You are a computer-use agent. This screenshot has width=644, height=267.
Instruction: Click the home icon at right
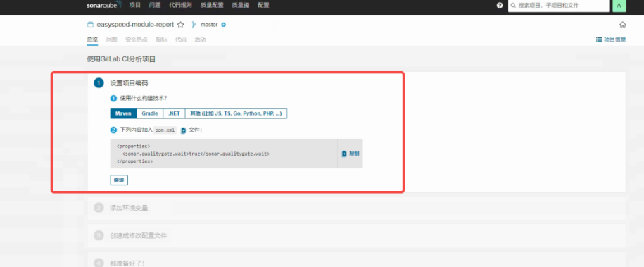[x=623, y=25]
